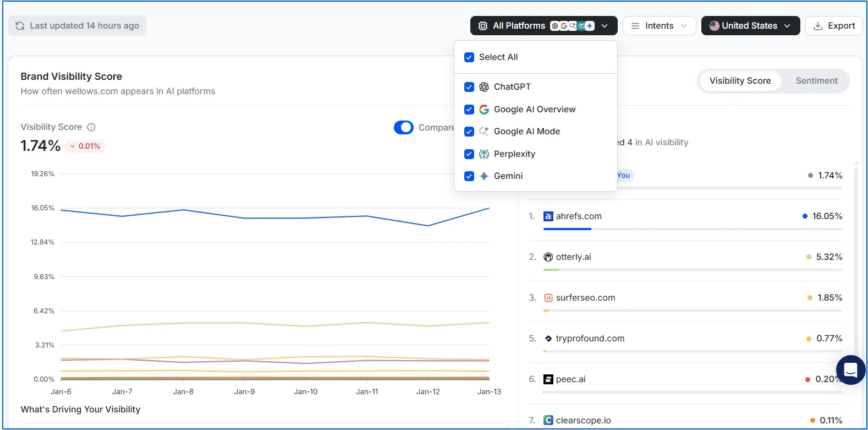
Task: Click the Gemini sparkle icon
Action: click(484, 176)
